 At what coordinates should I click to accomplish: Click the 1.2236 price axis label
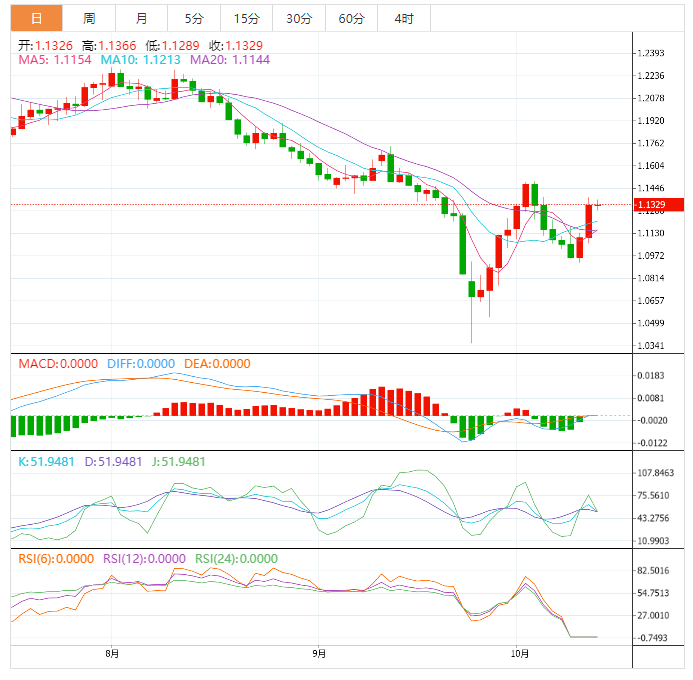[651, 76]
